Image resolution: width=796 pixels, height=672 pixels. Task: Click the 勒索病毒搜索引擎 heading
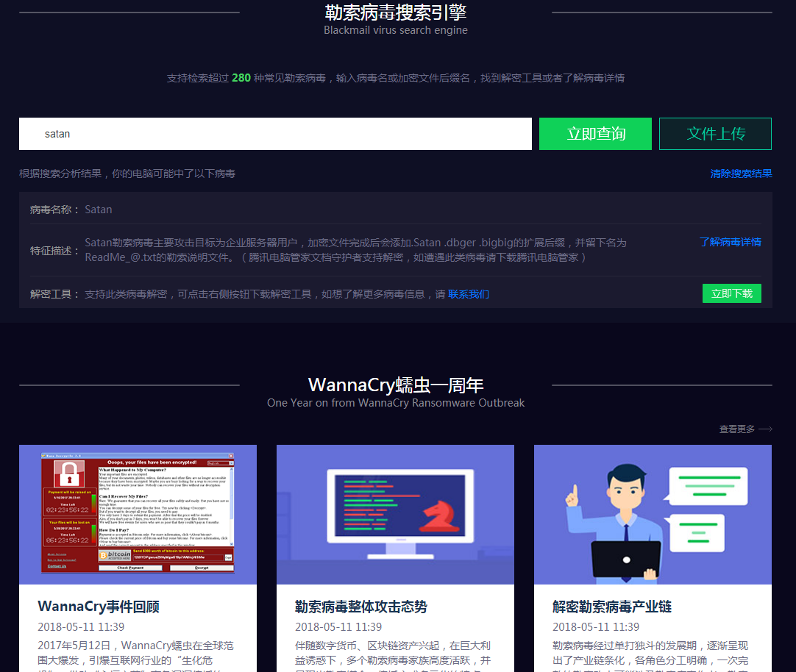pyautogui.click(x=396, y=12)
